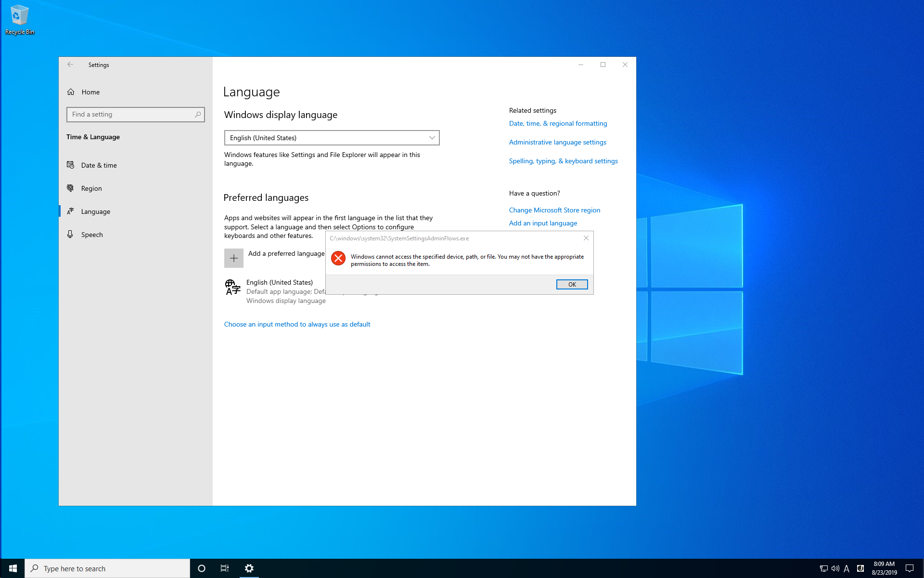924x578 pixels.
Task: Open the Windows display language dropdown
Action: point(332,138)
